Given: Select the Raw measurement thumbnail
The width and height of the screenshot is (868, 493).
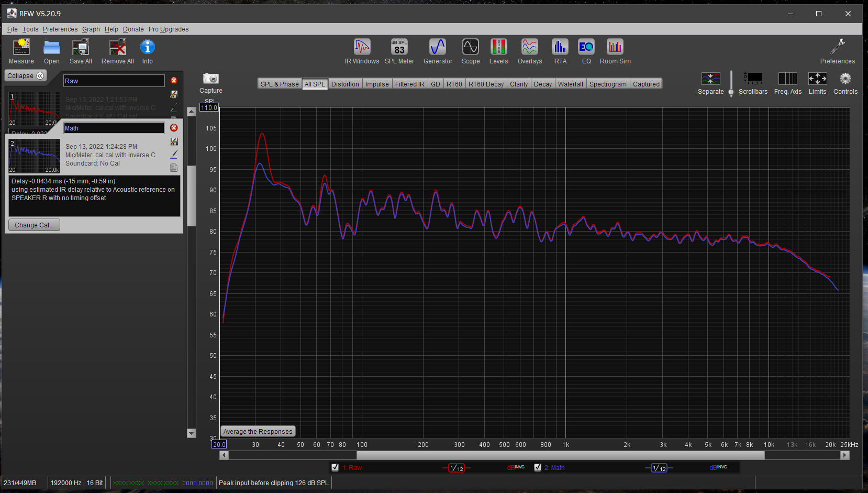Looking at the screenshot, I should (x=35, y=109).
